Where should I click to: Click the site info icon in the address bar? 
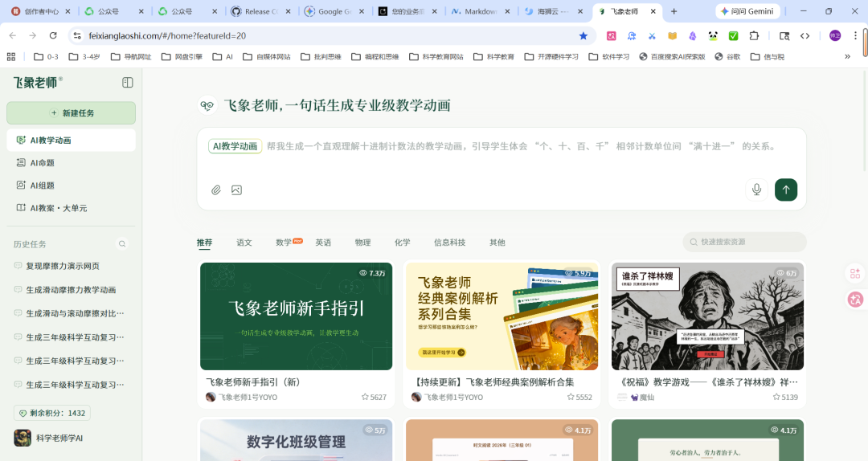pyautogui.click(x=77, y=35)
